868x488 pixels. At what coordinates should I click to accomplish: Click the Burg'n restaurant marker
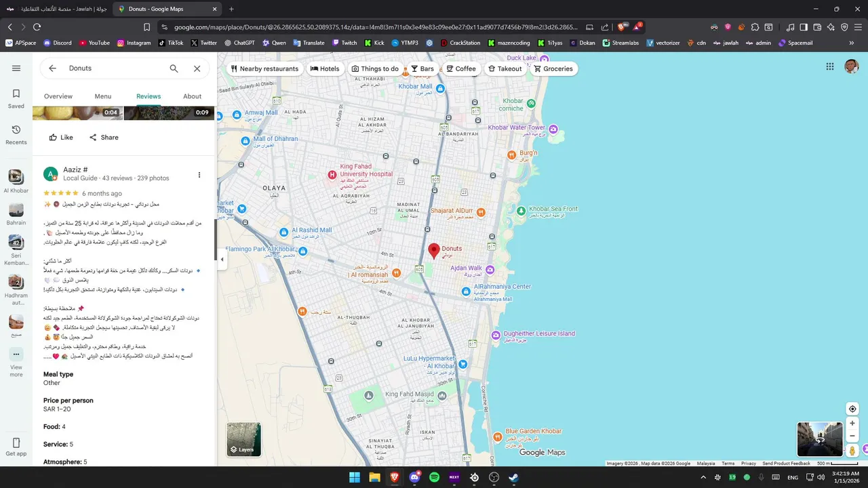(512, 155)
